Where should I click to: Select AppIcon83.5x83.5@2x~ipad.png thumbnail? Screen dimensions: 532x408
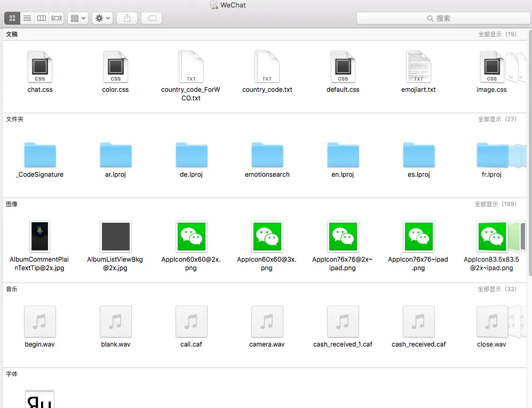[x=492, y=236]
